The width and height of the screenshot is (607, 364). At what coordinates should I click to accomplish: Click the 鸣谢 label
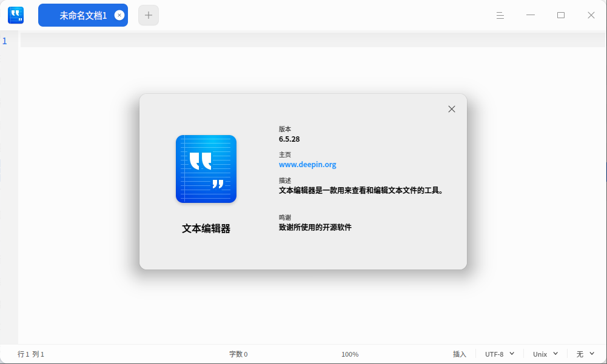[x=284, y=217]
